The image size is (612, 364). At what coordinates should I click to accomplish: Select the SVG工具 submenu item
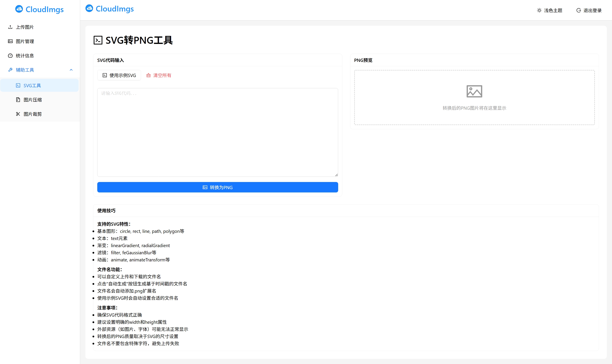[x=39, y=85]
